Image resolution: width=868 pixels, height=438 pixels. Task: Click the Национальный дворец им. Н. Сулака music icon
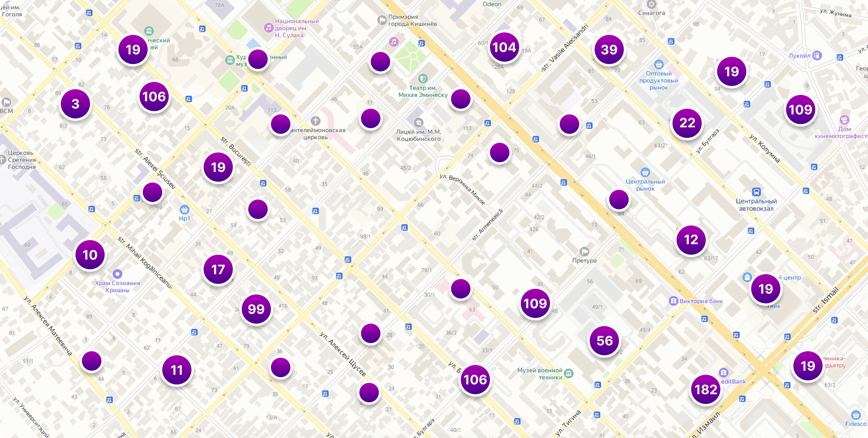268,28
